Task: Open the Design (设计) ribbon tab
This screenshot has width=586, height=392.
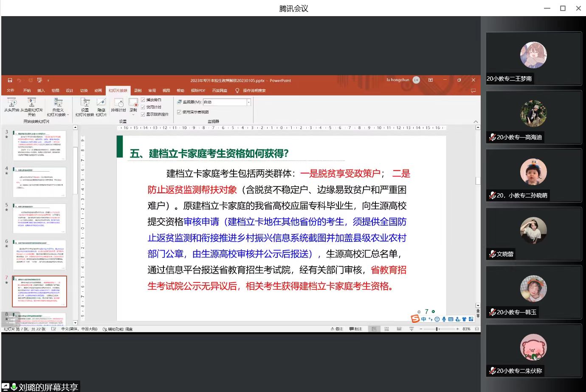Action: click(x=70, y=90)
